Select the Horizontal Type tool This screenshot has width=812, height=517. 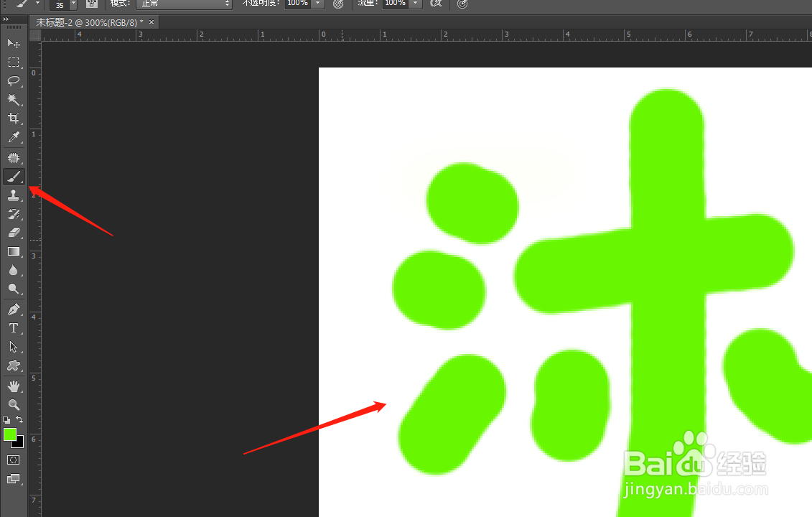coord(14,328)
